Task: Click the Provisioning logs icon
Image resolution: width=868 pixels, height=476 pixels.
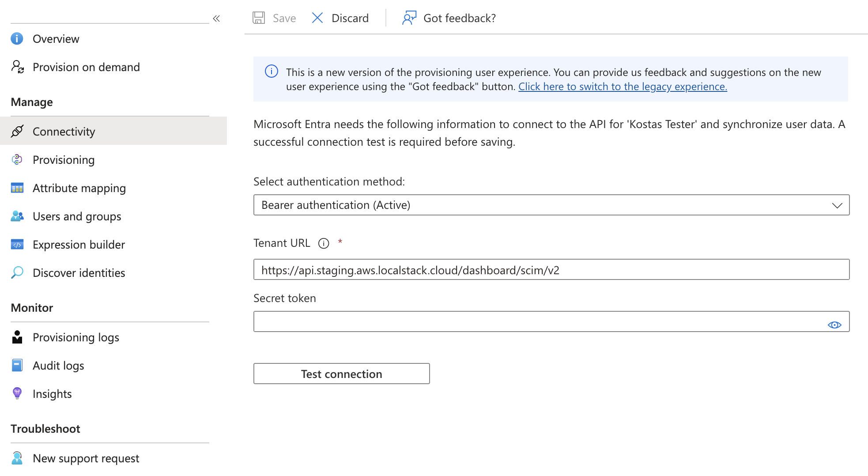Action: point(17,337)
